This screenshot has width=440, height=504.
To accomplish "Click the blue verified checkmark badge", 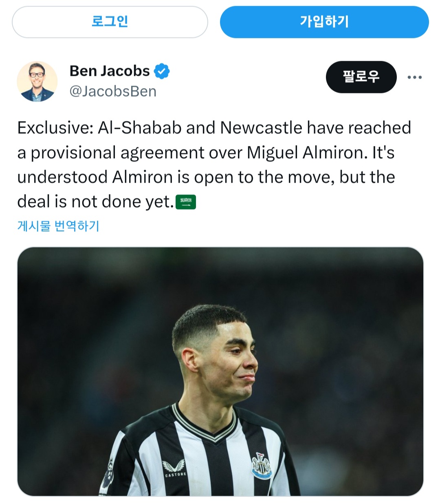I will click(x=162, y=71).
